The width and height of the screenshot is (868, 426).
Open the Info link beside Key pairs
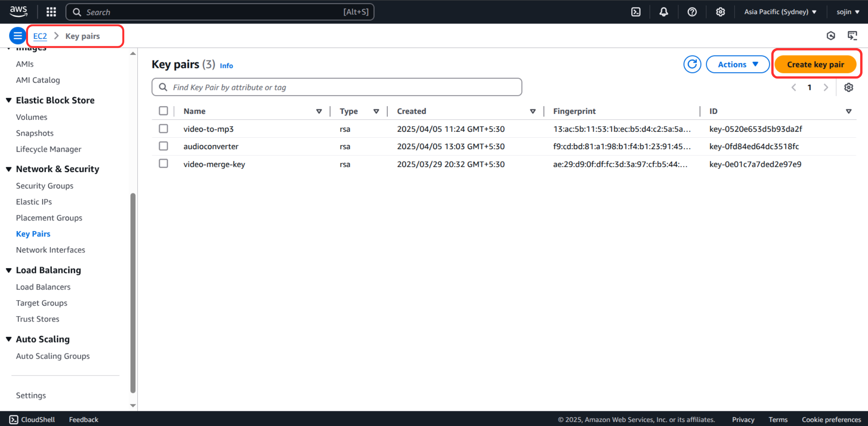point(226,65)
